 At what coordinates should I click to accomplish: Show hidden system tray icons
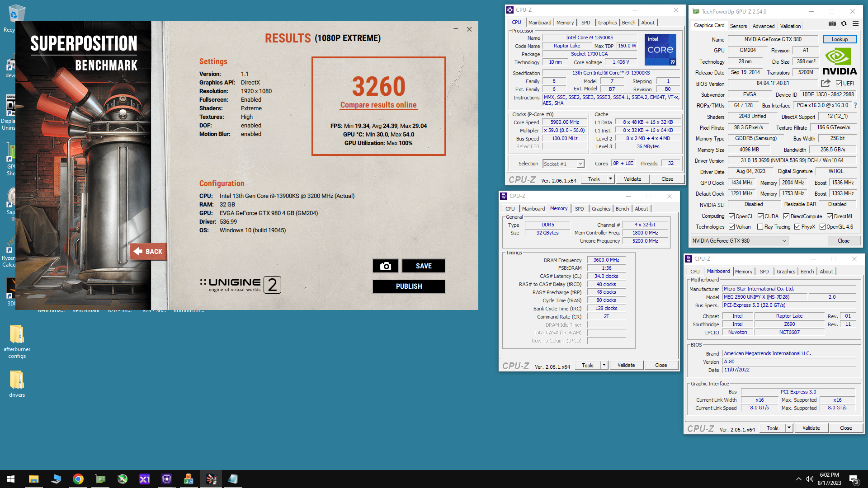[798, 479]
